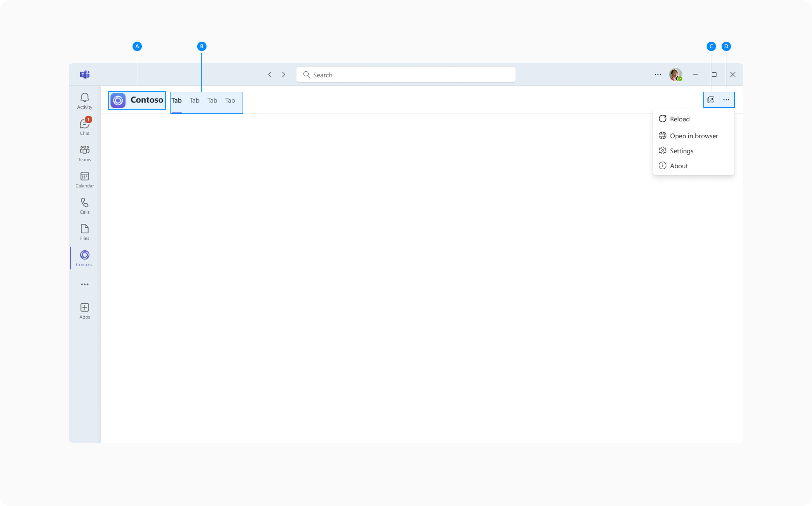Open Calls from the sidebar

85,206
